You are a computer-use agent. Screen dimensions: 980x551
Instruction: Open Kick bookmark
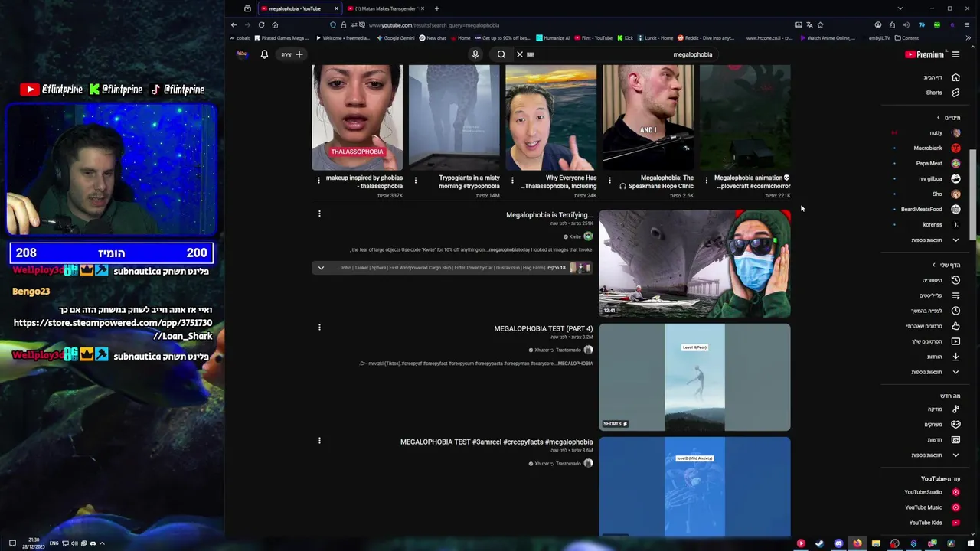coord(625,37)
